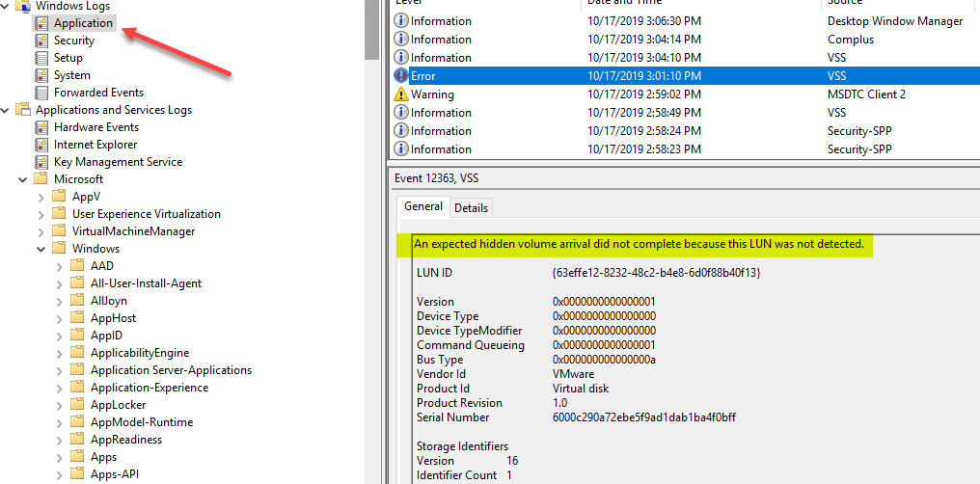Screen dimensions: 980x484
Task: Expand the AppV folder
Action: pyautogui.click(x=41, y=198)
